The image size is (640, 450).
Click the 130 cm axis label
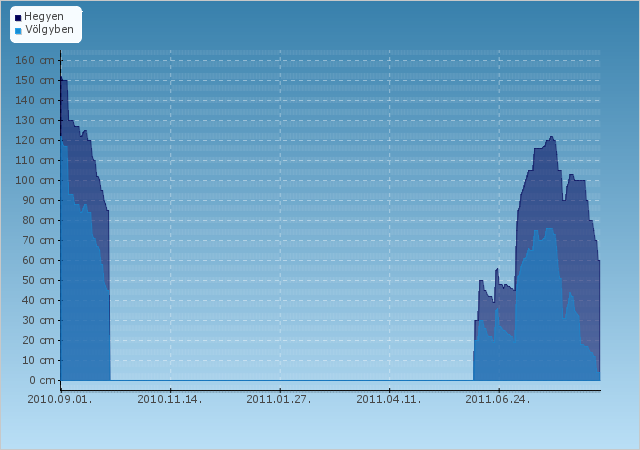[35, 120]
